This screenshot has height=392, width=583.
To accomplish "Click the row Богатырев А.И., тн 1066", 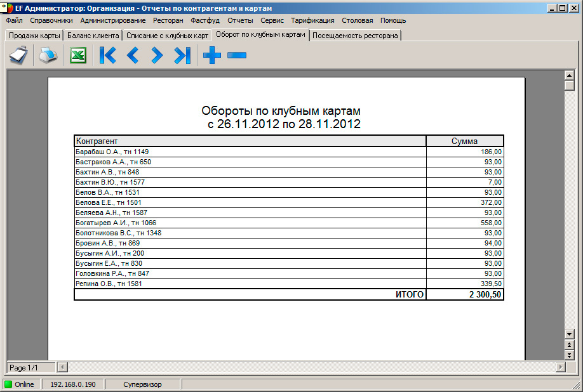I will 288,223.
